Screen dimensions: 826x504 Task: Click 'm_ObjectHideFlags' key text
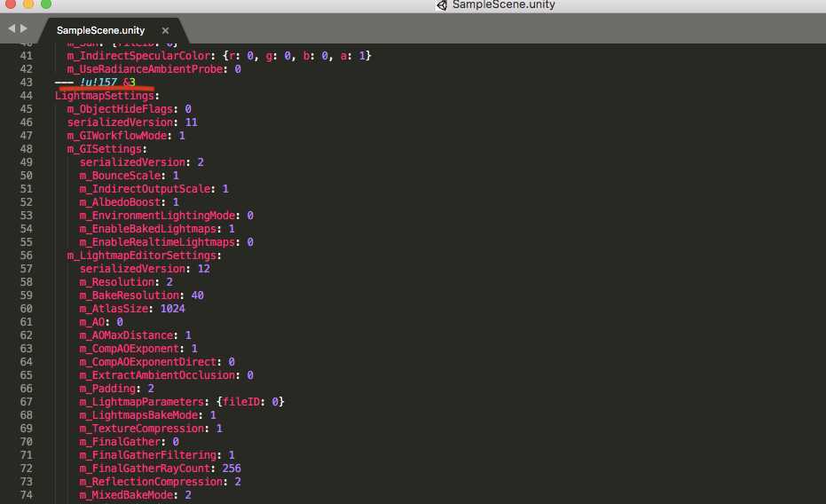120,109
